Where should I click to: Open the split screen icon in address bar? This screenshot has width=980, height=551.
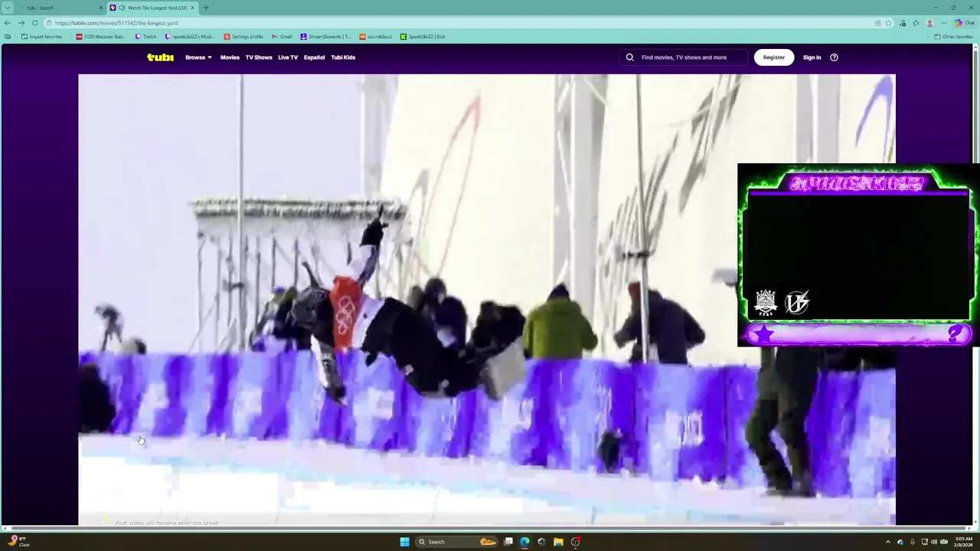[877, 23]
